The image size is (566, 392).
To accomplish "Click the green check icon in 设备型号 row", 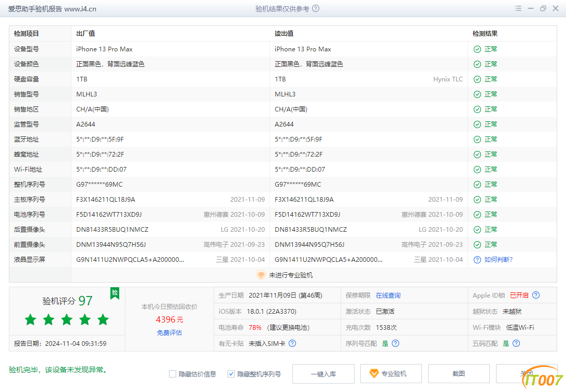I will click(477, 49).
